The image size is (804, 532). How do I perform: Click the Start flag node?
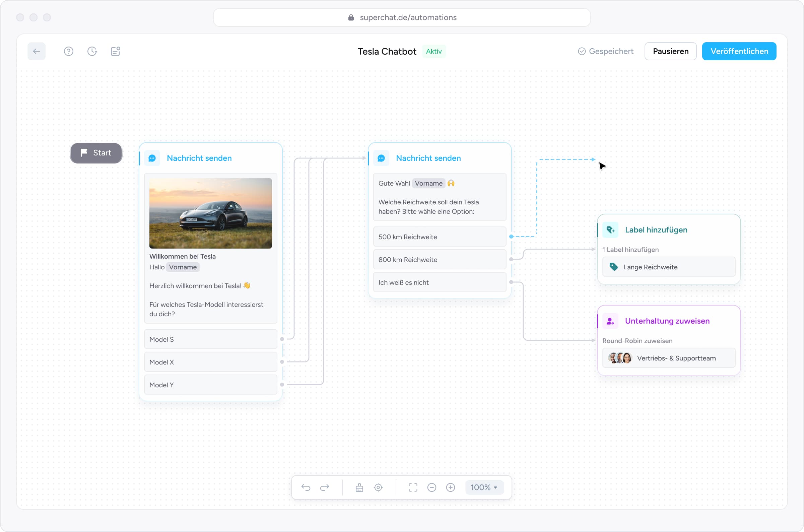(x=96, y=153)
